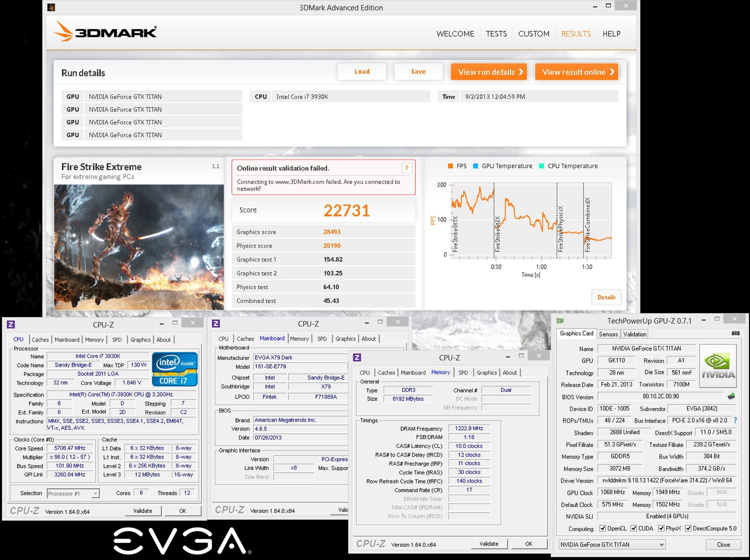This screenshot has height=560, width=750.
Task: Click View result online button
Action: tap(576, 71)
